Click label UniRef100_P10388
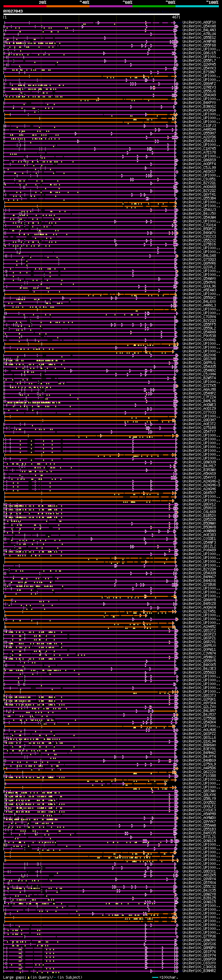Viewport: 222px width, 980px height. [199, 776]
